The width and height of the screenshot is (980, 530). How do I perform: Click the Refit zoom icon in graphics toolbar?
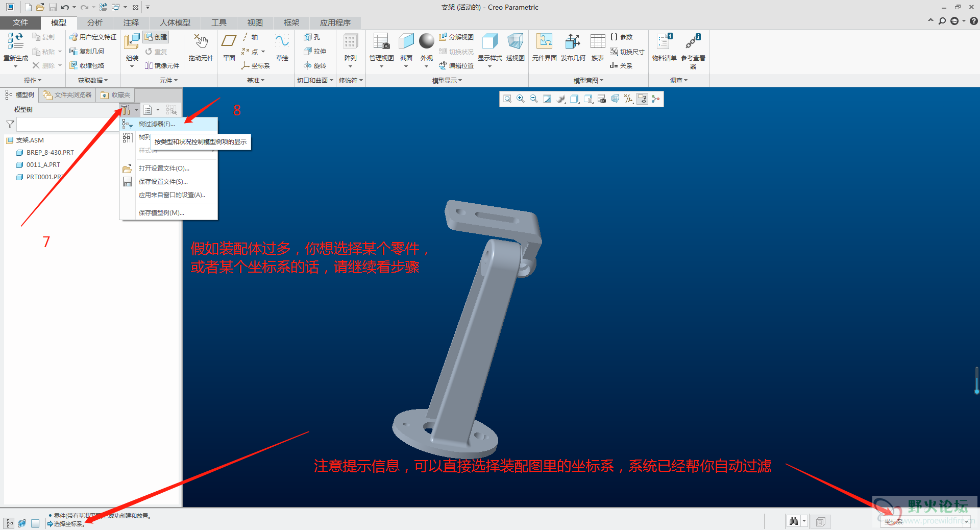(x=507, y=99)
